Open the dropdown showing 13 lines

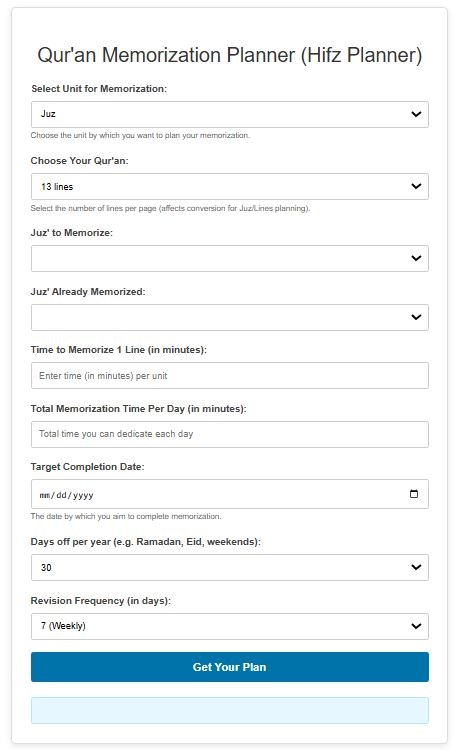[230, 187]
